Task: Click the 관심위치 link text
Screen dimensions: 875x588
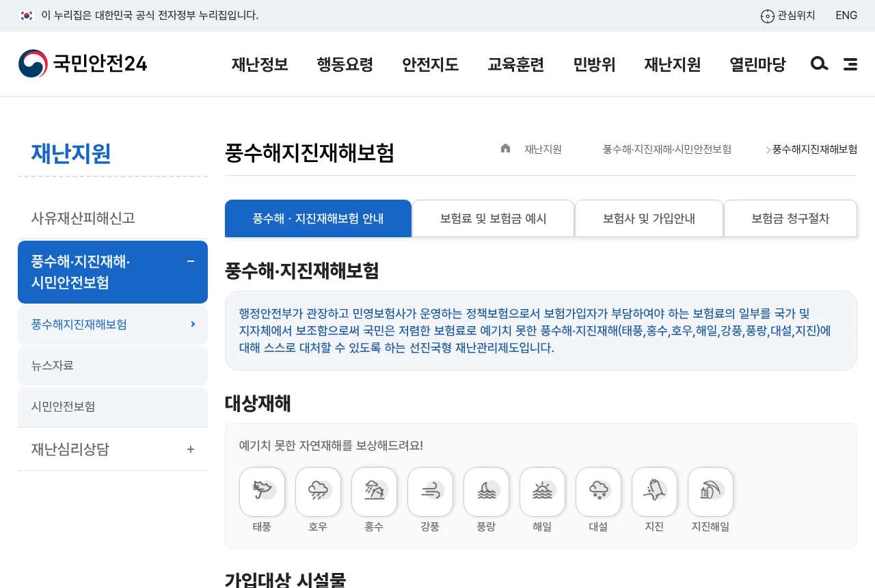Action: (796, 15)
